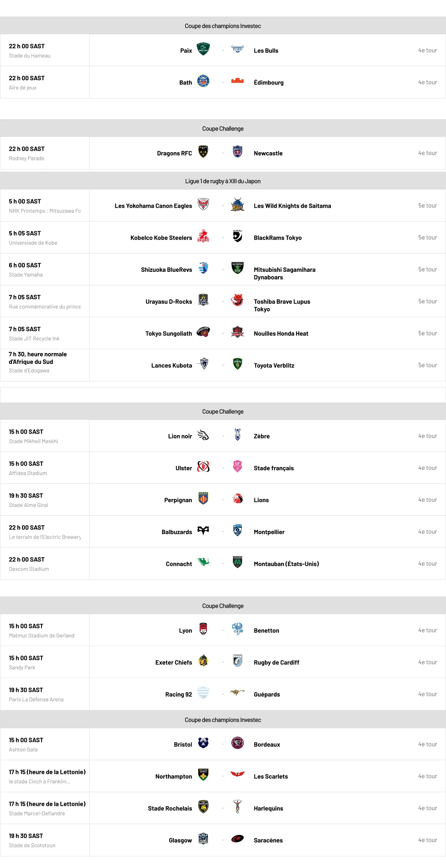446x868 pixels.
Task: Click the Montauban (États-Unis) team name
Action: coord(286,564)
